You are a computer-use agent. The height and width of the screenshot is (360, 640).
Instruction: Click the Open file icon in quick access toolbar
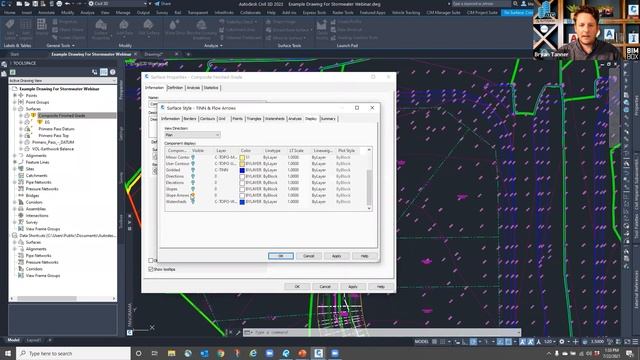pos(27,4)
